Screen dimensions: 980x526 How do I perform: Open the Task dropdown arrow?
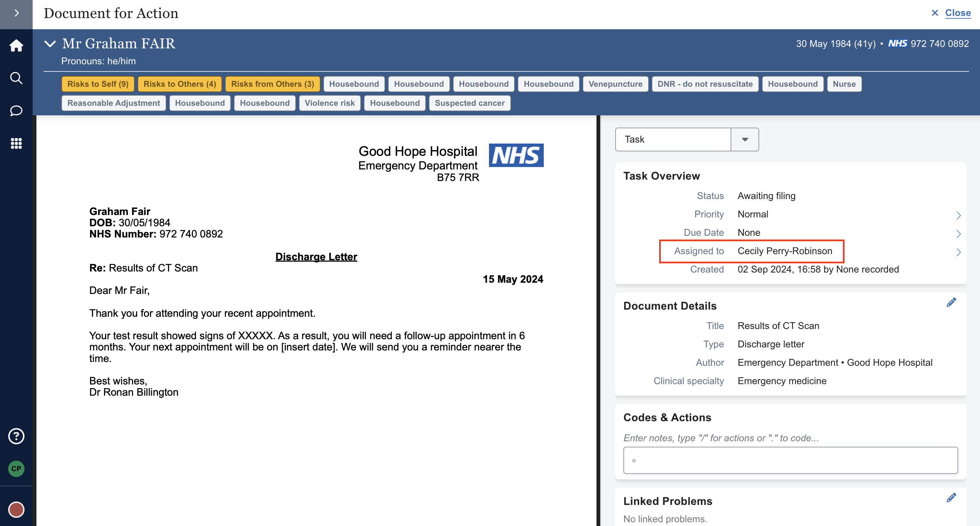coord(745,139)
